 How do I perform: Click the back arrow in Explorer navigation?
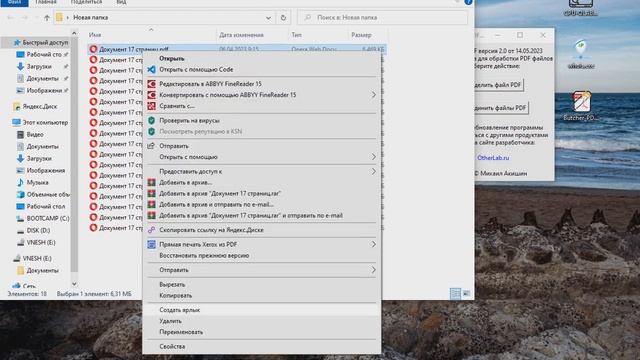10,18
